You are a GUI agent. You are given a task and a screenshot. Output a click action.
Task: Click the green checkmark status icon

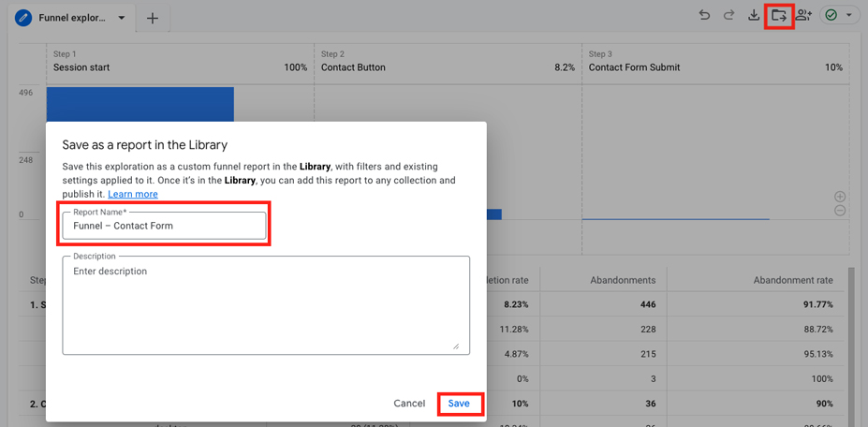[x=831, y=16]
